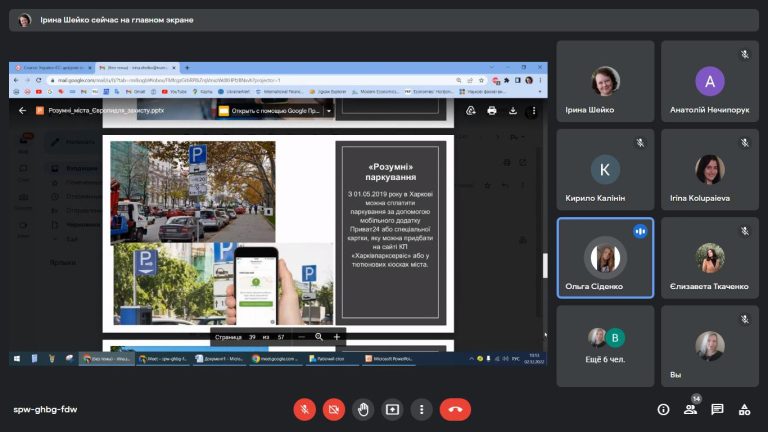Open the Windows Start menu in shared taskbar

[17, 359]
